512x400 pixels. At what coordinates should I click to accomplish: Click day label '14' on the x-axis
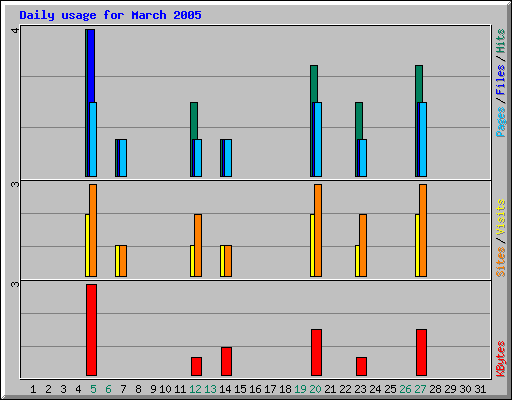coord(225,389)
